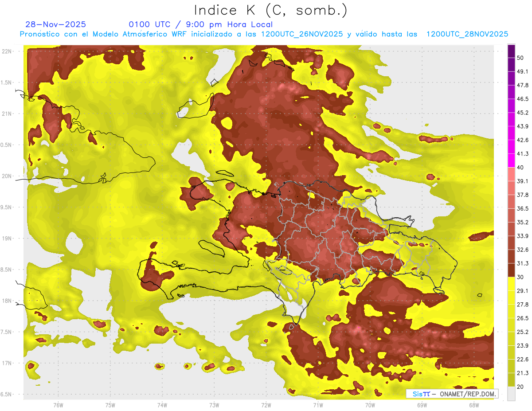
Task: Select the '28-Nov-2025' date text
Action: [56, 24]
